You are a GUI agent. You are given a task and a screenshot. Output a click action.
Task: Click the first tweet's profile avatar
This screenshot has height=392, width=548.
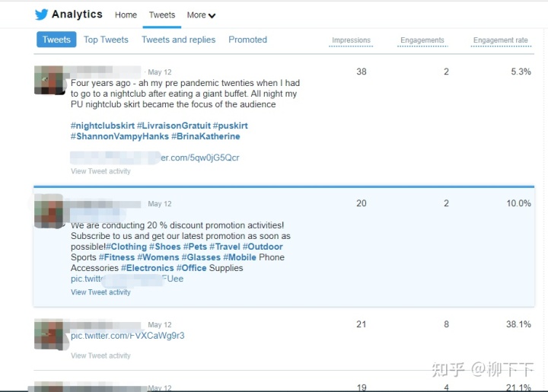point(49,81)
